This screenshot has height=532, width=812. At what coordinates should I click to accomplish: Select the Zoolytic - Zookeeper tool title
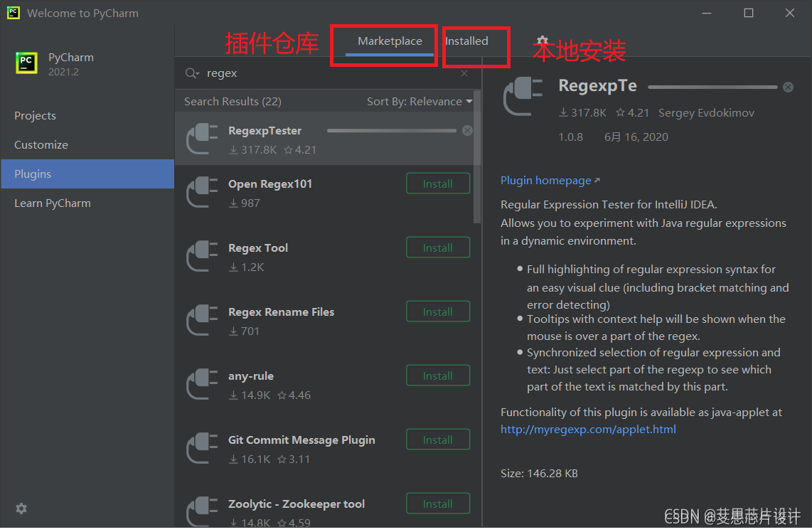pos(297,504)
